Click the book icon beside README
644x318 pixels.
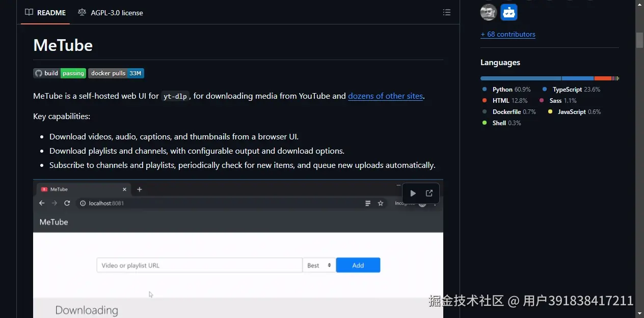[29, 12]
